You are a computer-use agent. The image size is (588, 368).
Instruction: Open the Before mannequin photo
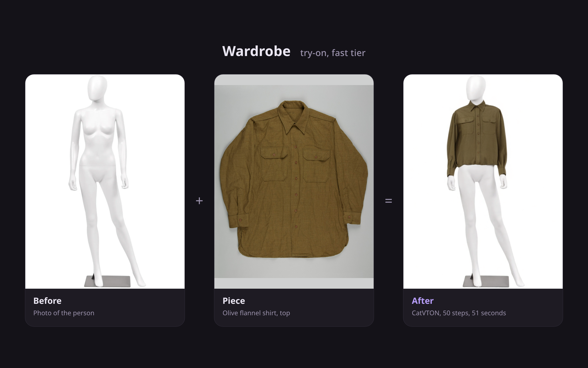pos(105,182)
